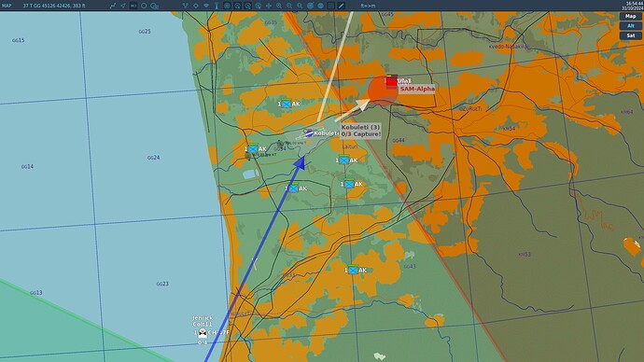The image size is (644, 362).
Task: Click the plain globe toolbar icon
Action: click(x=320, y=6)
